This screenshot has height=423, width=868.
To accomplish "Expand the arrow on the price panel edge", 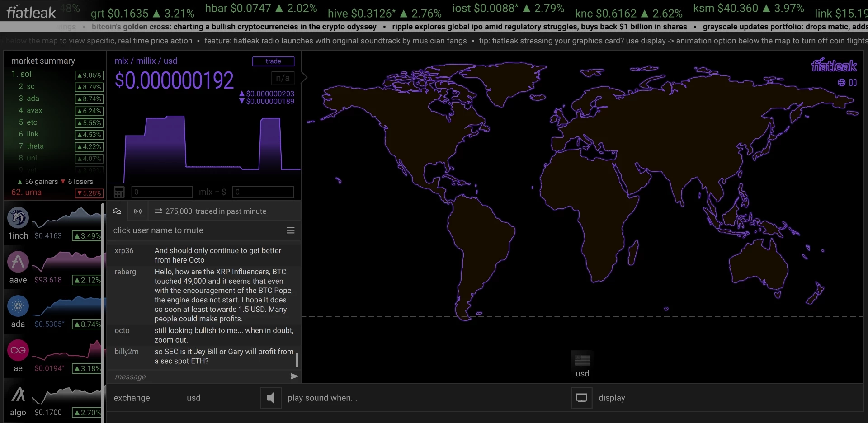I will click(304, 77).
